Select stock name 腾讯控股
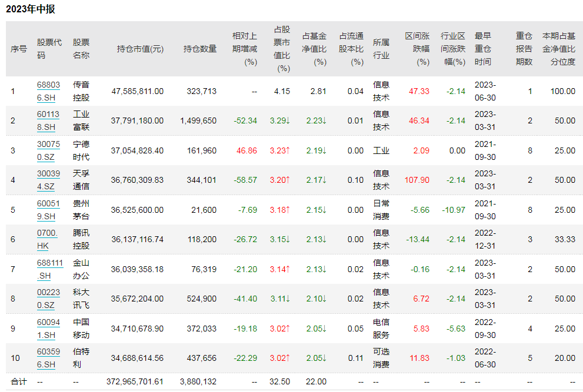Screen dimensions: 583x392 coord(81,239)
